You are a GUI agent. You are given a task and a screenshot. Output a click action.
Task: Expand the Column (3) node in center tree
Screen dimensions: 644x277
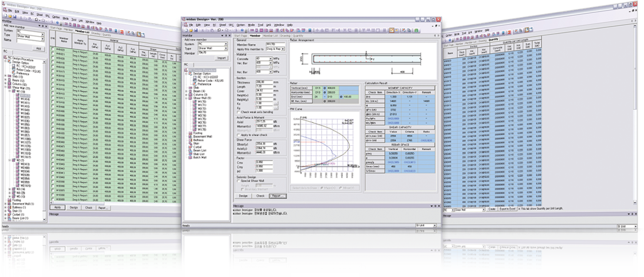point(186,95)
